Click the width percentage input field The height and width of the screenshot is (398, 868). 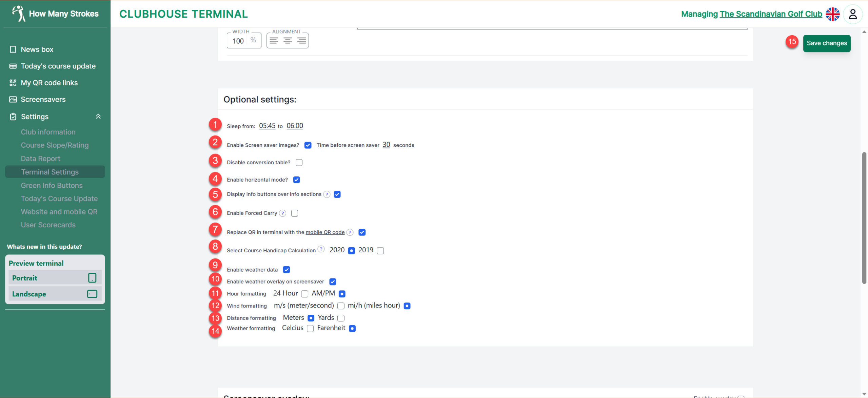(239, 41)
